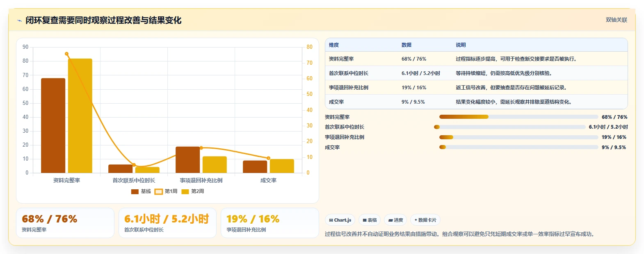644x254 pixels.
Task: Click the yellow week-2 bar for 资料完整率
Action: pyautogui.click(x=80, y=116)
